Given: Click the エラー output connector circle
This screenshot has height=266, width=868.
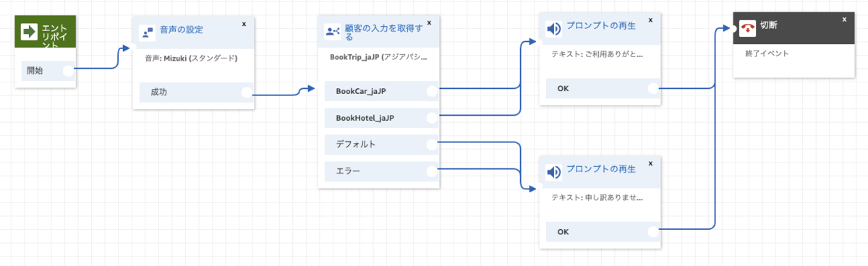Looking at the screenshot, I should [433, 171].
